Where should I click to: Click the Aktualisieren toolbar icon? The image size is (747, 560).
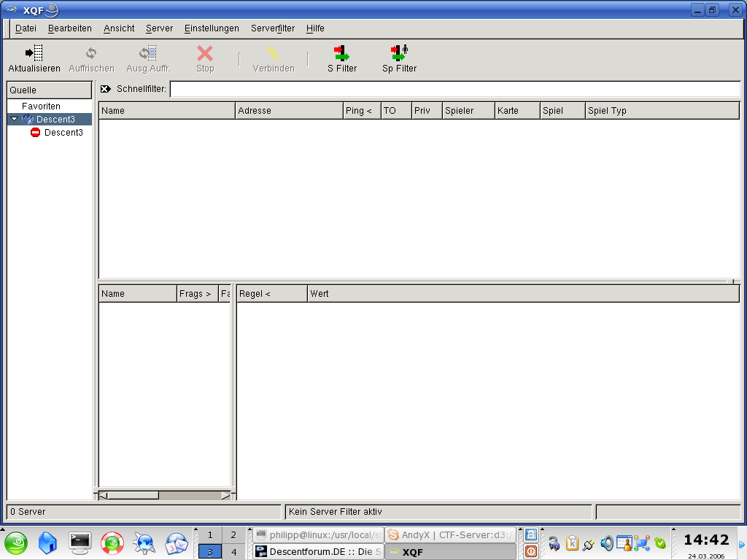[x=34, y=52]
